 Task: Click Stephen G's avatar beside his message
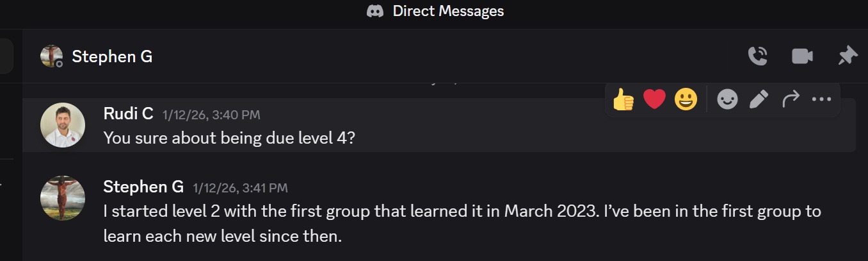[63, 198]
